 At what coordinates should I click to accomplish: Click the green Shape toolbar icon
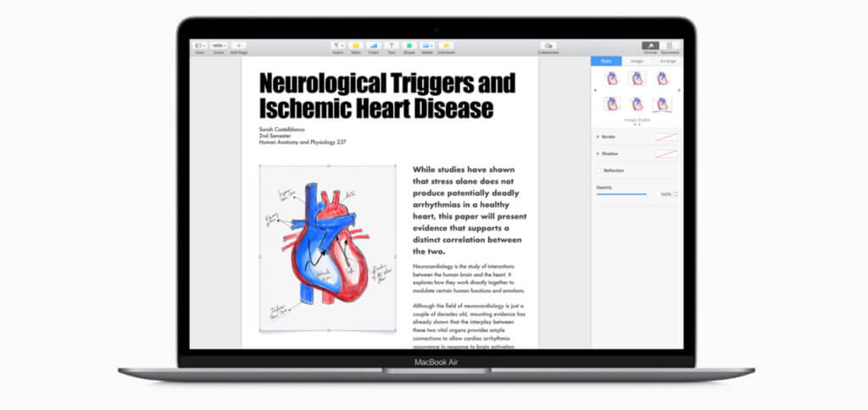click(x=409, y=46)
